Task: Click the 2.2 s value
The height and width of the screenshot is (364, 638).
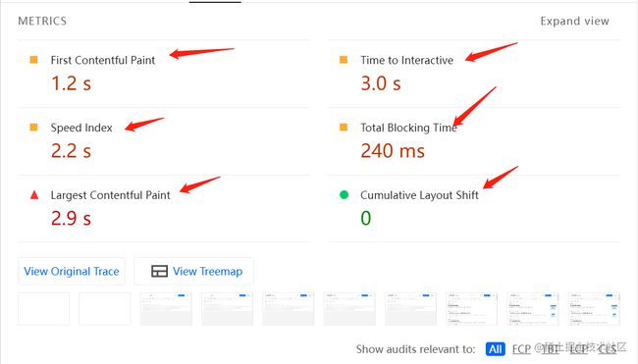Action: click(71, 151)
